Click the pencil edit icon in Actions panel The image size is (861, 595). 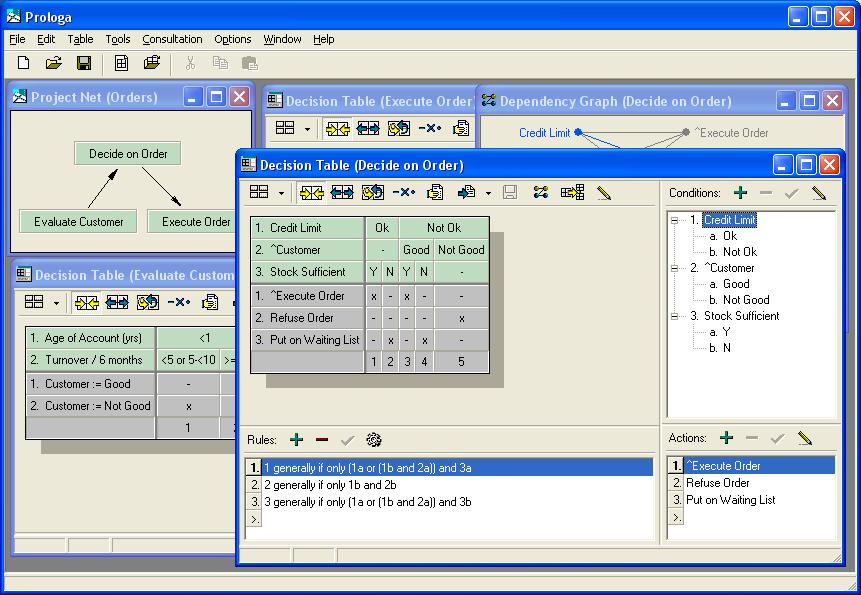coord(805,438)
